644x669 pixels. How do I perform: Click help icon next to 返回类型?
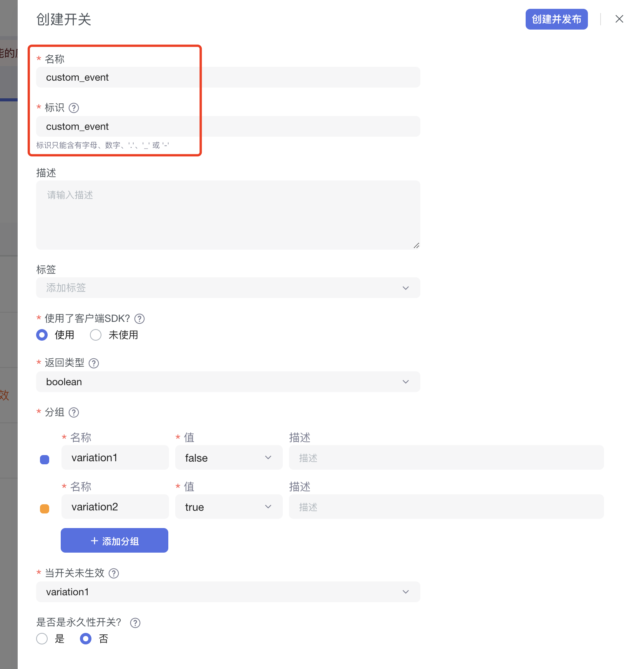click(94, 363)
